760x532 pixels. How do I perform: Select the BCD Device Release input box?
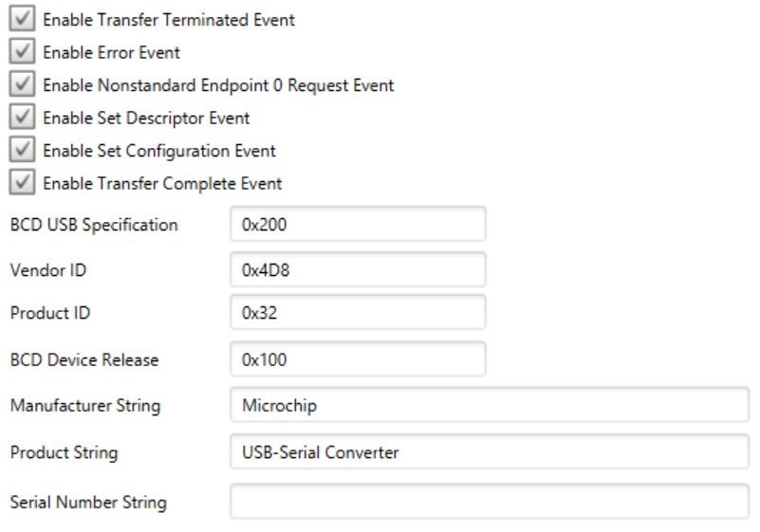point(358,359)
